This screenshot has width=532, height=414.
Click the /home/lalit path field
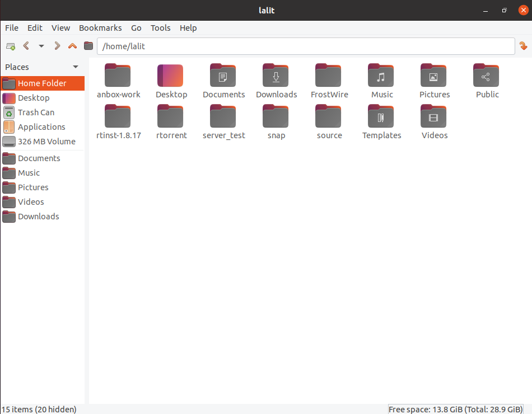click(x=305, y=46)
